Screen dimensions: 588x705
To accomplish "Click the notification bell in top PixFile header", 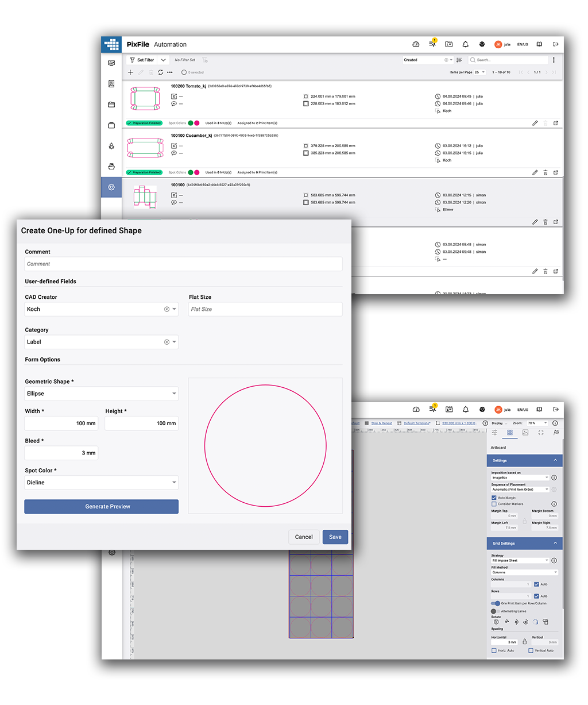I will coord(466,44).
